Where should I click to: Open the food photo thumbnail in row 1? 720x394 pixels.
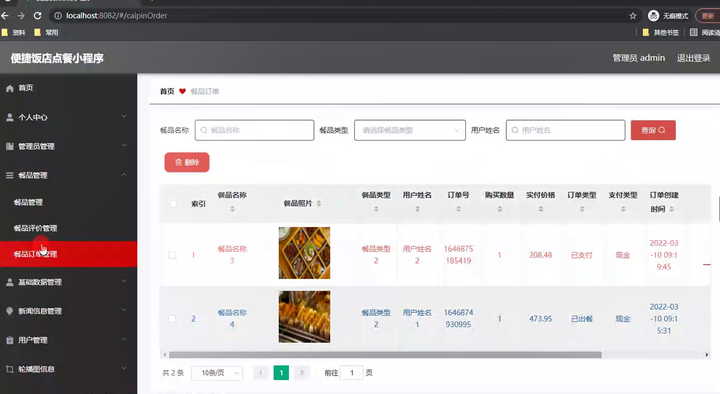pyautogui.click(x=304, y=253)
